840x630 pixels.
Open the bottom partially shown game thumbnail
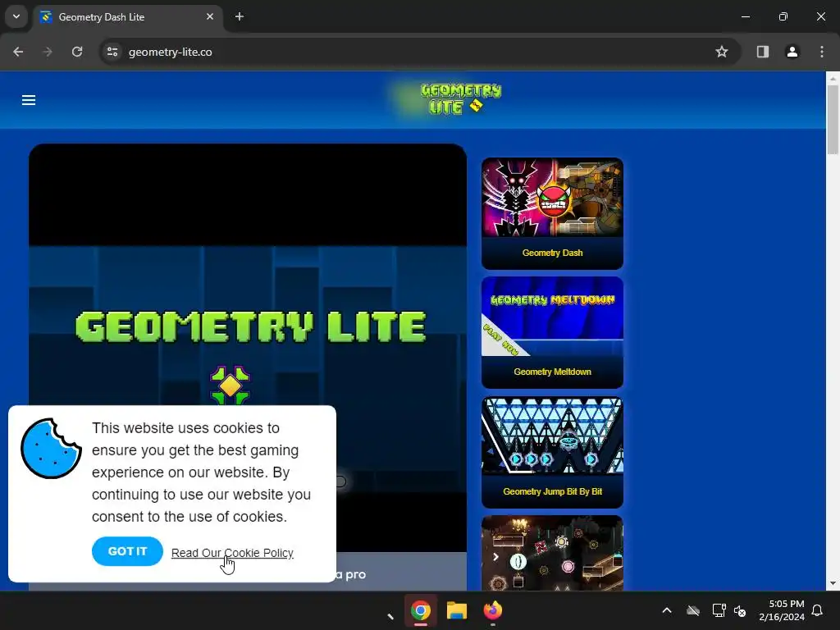coord(552,554)
